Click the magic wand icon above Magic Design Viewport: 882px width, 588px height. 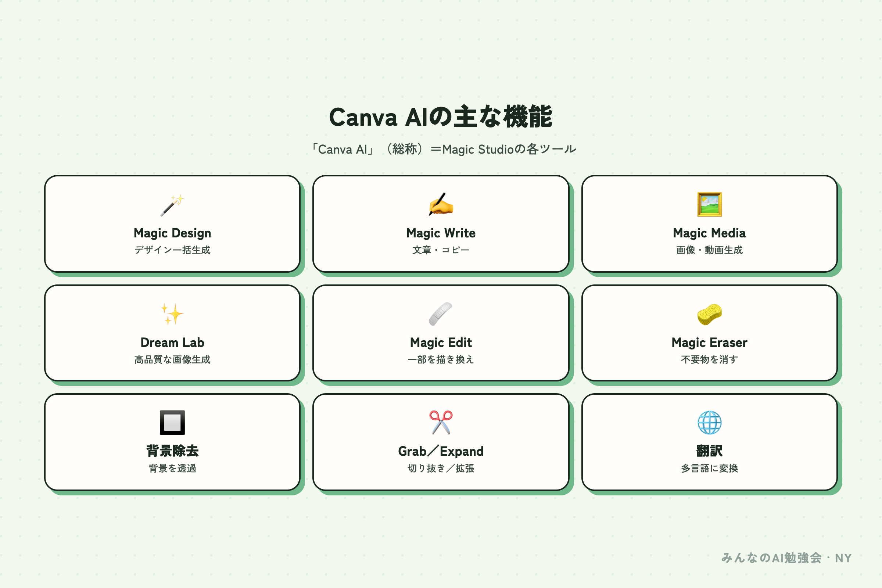point(172,205)
